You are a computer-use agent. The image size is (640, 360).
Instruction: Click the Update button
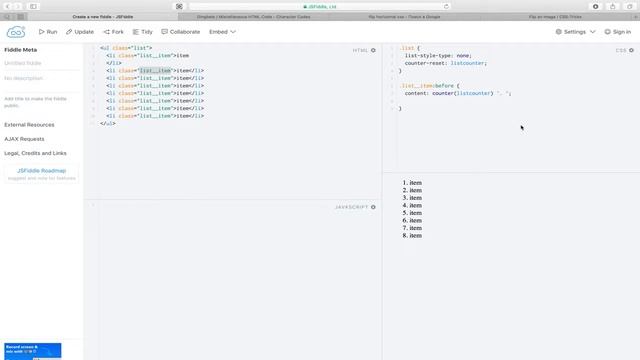[80, 32]
